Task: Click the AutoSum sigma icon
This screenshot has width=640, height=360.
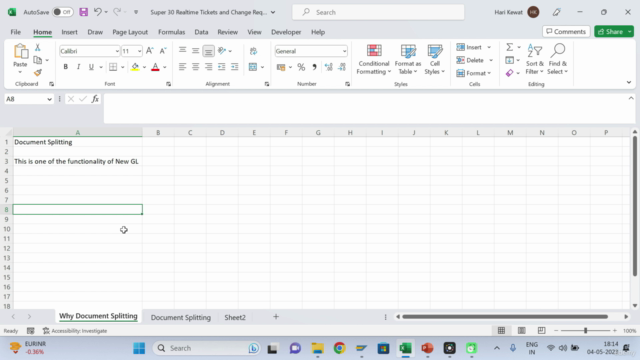Action: 509,47
